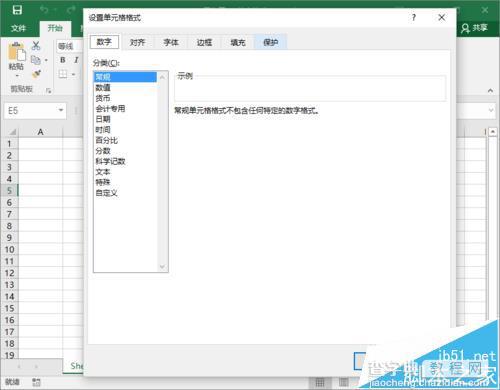The width and height of the screenshot is (500, 390).
Task: Select row 1 header
Action: (x=9, y=144)
